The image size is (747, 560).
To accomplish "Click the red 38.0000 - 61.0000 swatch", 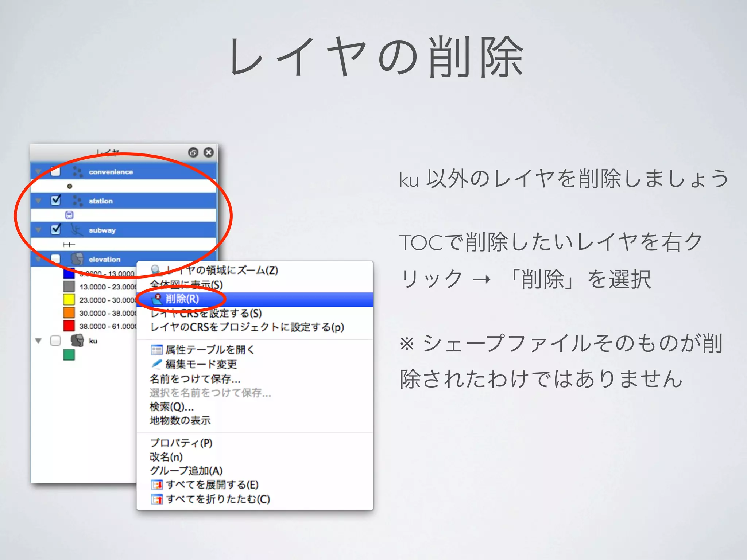I will coord(69,326).
